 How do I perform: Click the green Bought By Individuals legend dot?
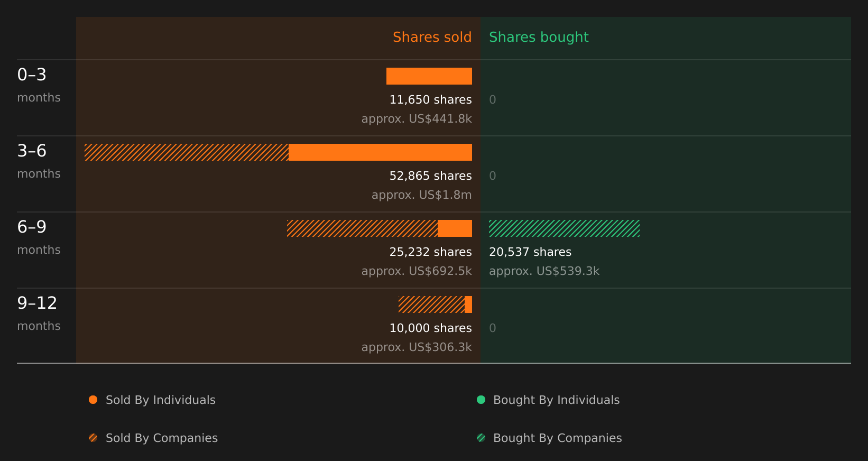481,400
